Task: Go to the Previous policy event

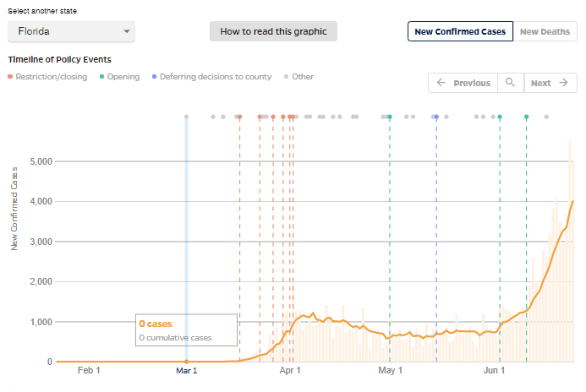Action: [x=463, y=83]
